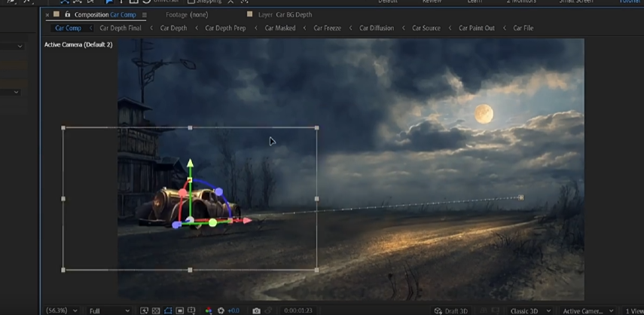Open the Car Diffusion breadcrumb
The image size is (644, 315).
377,28
